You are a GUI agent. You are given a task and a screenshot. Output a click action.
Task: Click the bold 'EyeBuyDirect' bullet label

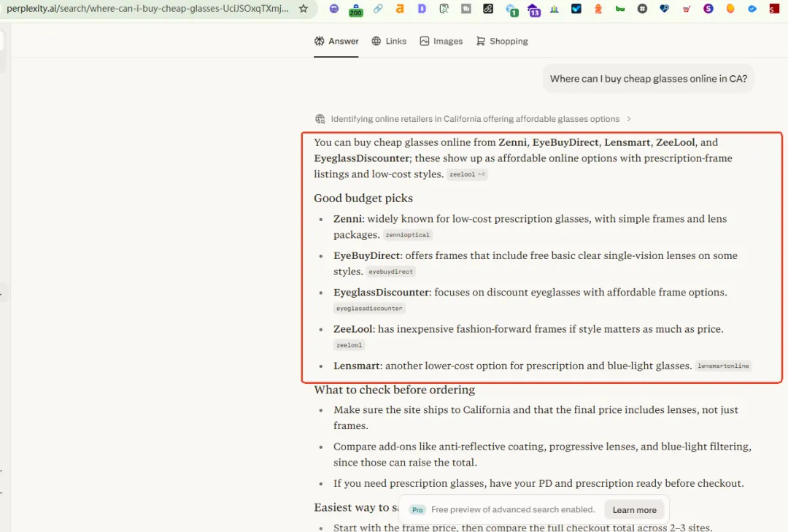(367, 255)
